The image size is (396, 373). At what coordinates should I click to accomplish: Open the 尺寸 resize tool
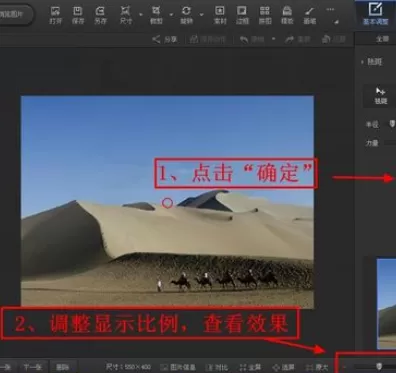point(125,15)
